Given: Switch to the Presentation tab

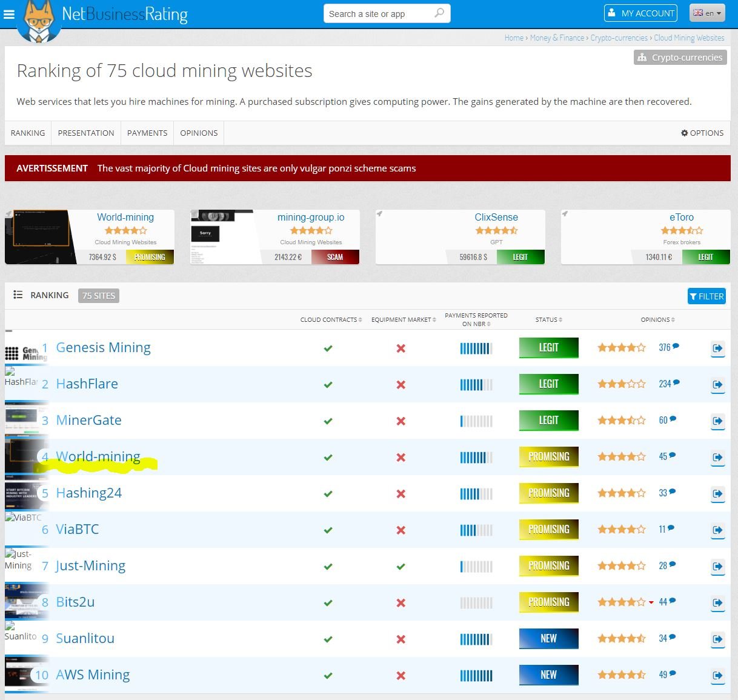Looking at the screenshot, I should coord(86,133).
